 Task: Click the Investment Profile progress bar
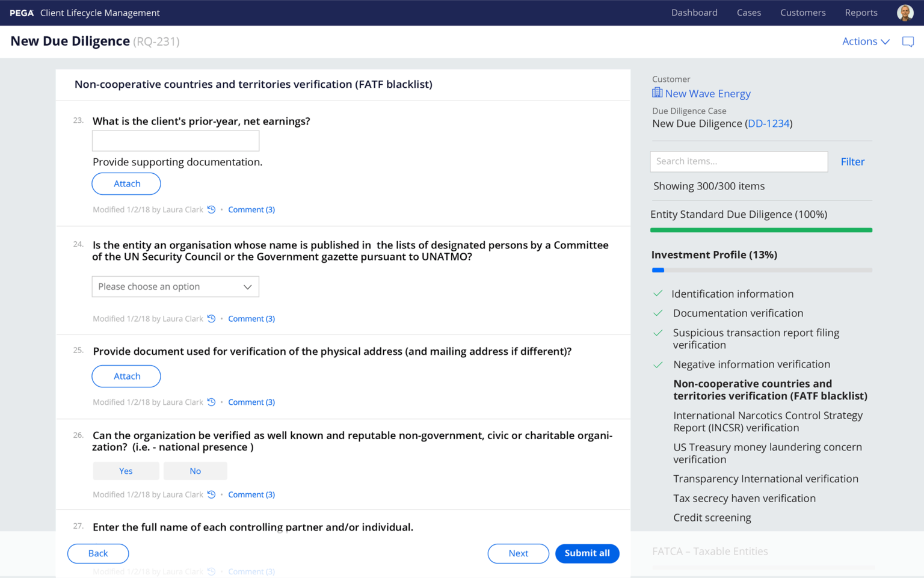(x=761, y=270)
